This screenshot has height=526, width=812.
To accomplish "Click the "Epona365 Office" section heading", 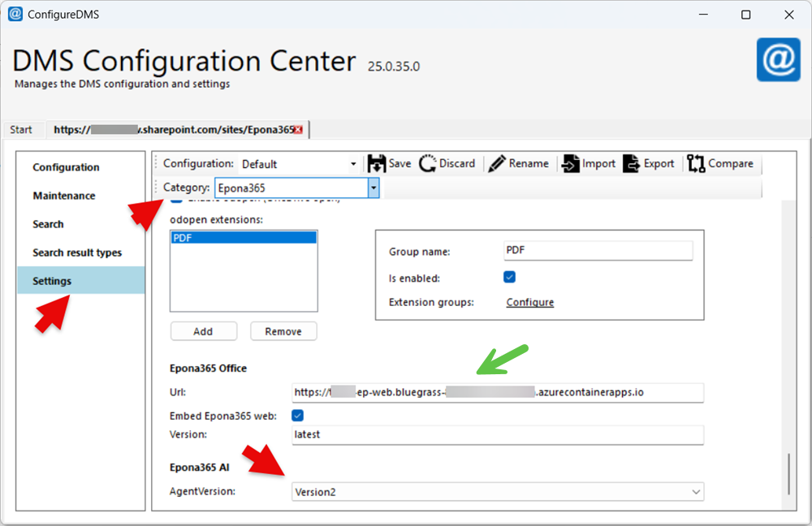I will [x=208, y=368].
